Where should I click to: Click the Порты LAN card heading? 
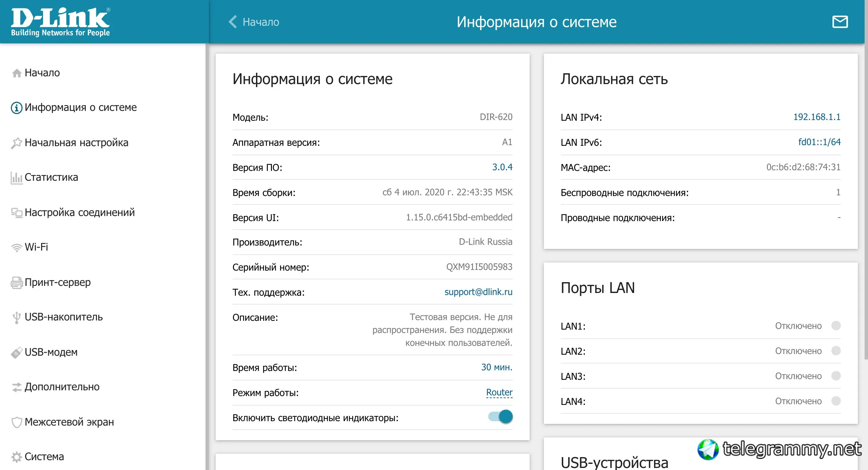click(597, 288)
